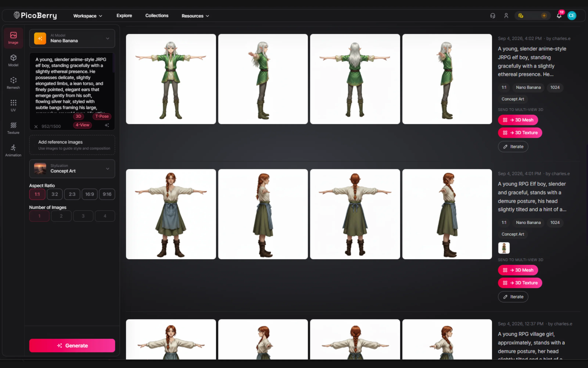Select 16:9 aspect ratio

click(90, 194)
